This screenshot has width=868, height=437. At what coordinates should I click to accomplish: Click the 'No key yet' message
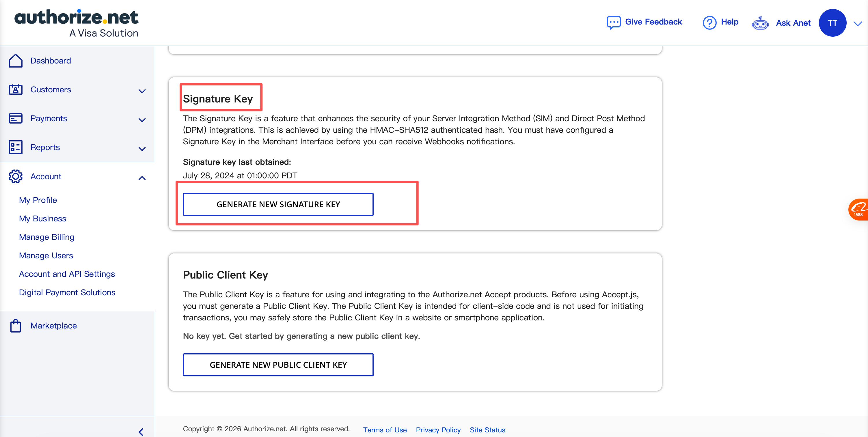[301, 336]
